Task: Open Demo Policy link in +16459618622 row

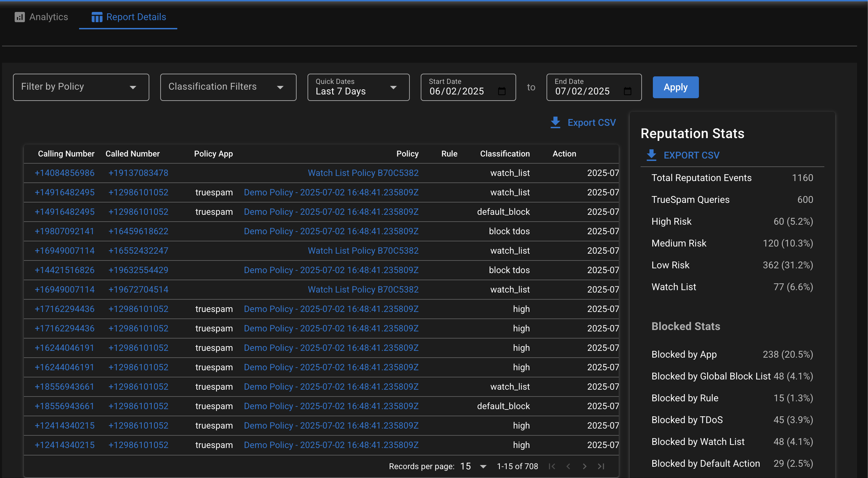Action: point(331,231)
